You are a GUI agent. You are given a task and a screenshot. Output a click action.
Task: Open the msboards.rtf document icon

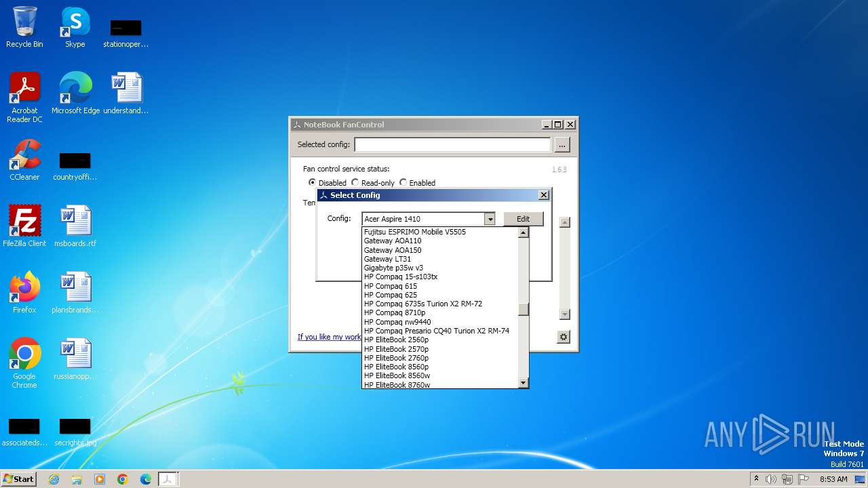point(75,226)
